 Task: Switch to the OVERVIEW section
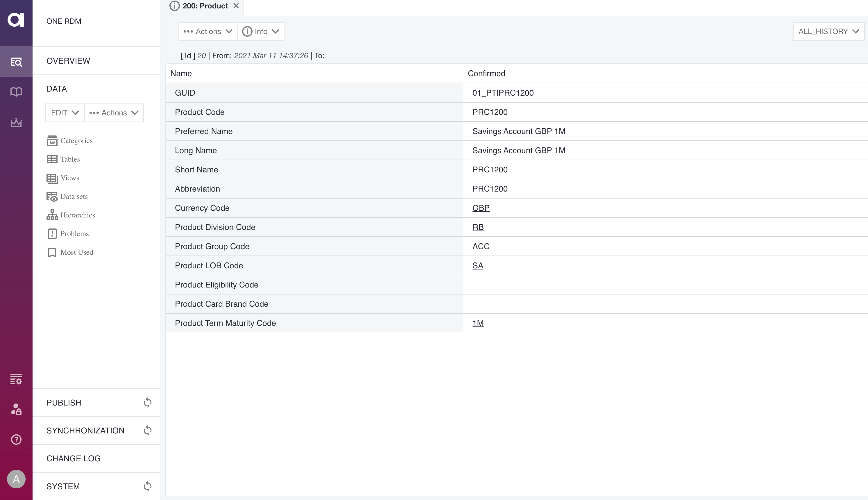coord(68,61)
